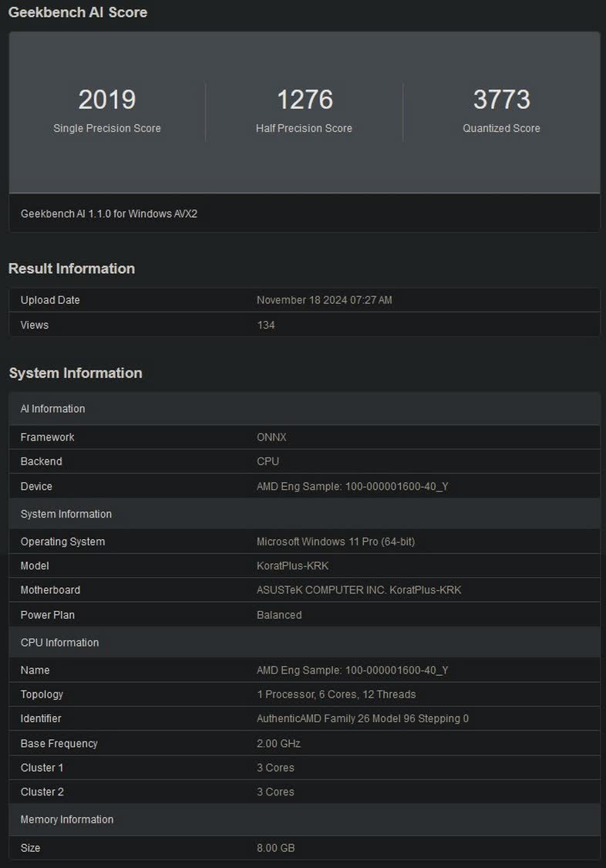The height and width of the screenshot is (868, 606).
Task: Select the Model KoratPlus-KRK value
Action: pos(292,566)
